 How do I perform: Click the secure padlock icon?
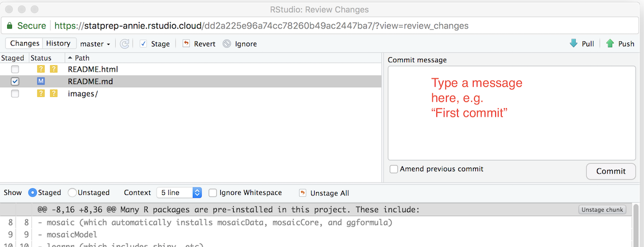[x=10, y=26]
